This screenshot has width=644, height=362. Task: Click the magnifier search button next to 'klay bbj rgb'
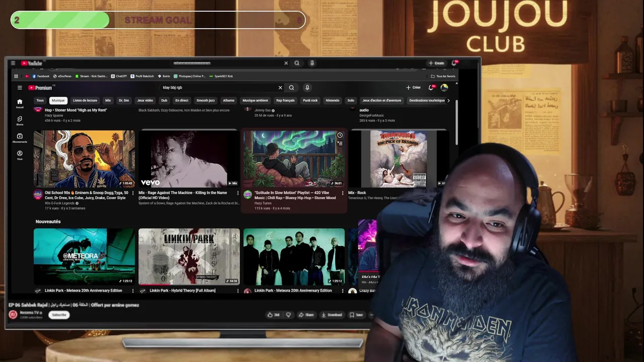coord(291,87)
